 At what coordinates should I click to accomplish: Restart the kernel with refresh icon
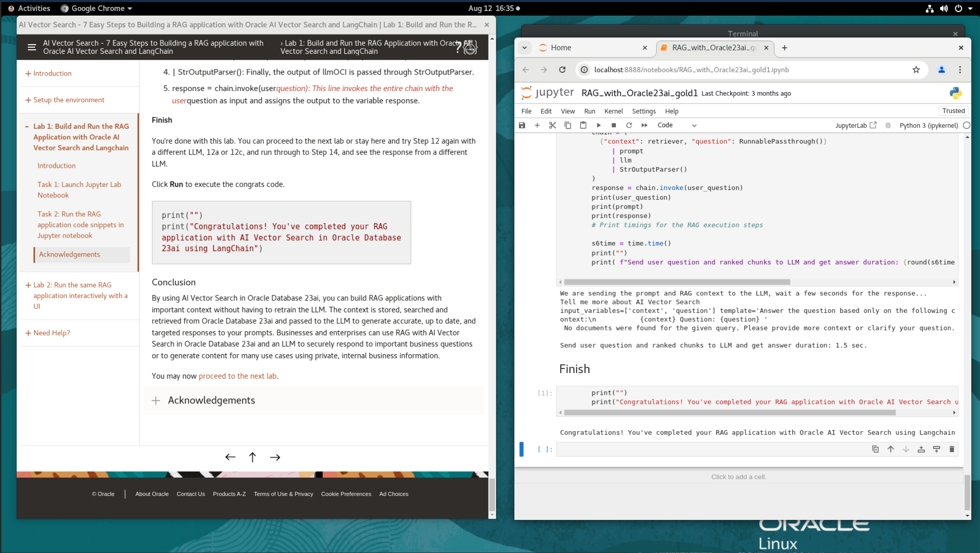[629, 125]
